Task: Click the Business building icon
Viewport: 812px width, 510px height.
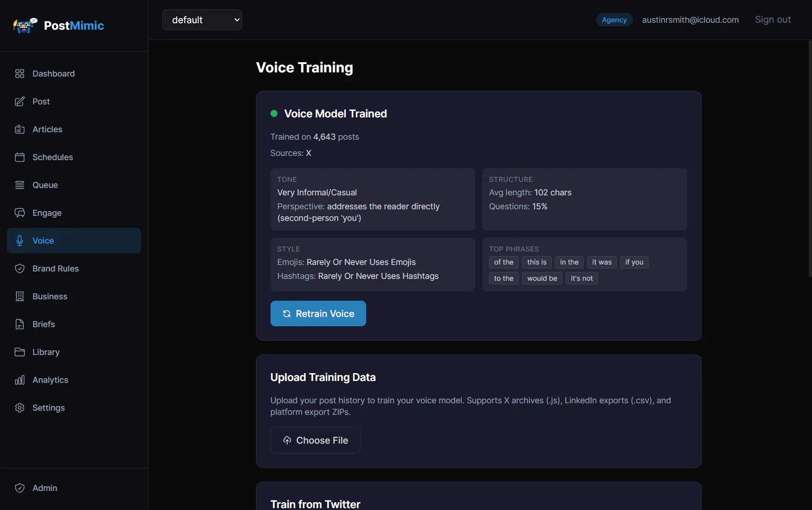Action: click(19, 297)
